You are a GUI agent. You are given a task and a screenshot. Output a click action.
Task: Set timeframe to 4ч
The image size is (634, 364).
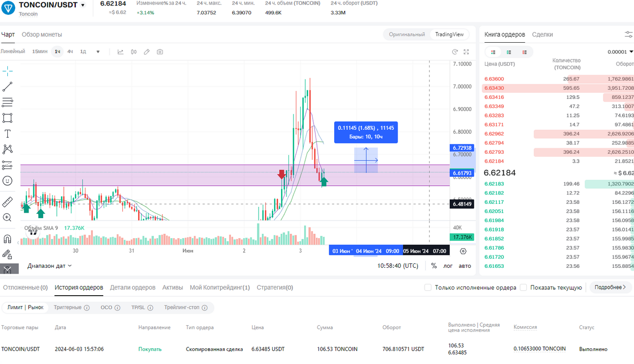click(70, 52)
